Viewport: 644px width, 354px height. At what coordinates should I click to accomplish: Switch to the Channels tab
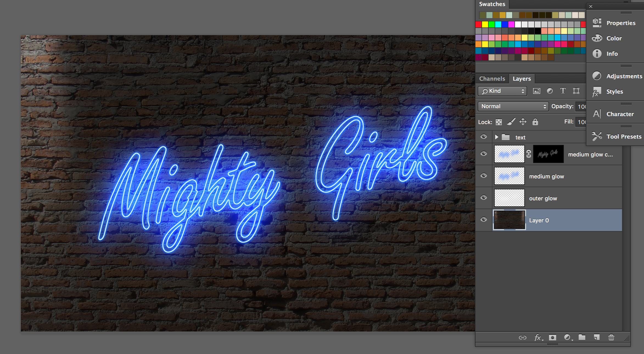point(492,78)
